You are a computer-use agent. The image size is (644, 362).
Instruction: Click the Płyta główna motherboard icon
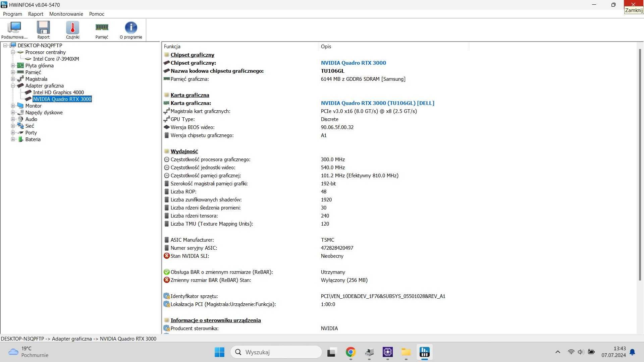point(20,65)
